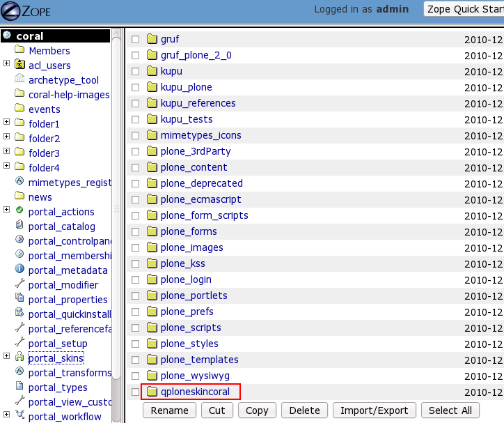Select the plone_styles checkbox
504x423 pixels.
click(135, 344)
